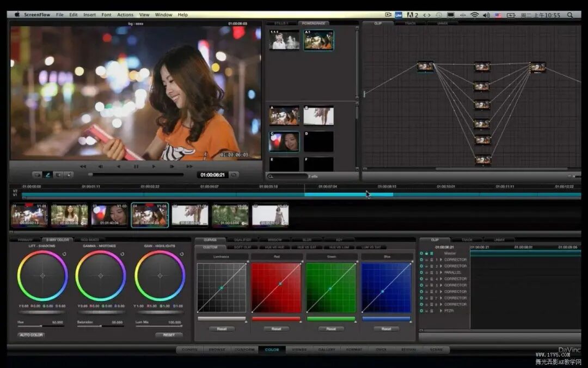Open the Insert menu in menu bar

coord(89,15)
